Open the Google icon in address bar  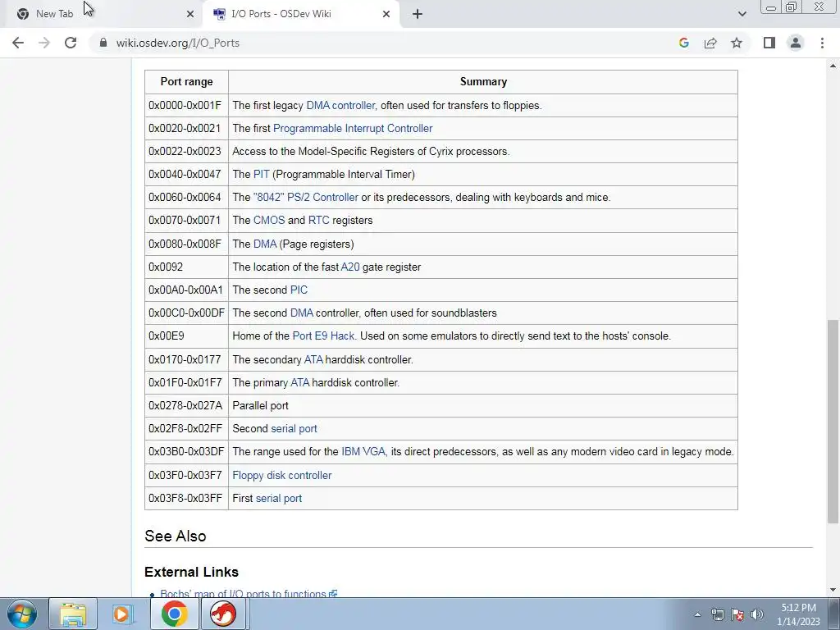tap(683, 43)
